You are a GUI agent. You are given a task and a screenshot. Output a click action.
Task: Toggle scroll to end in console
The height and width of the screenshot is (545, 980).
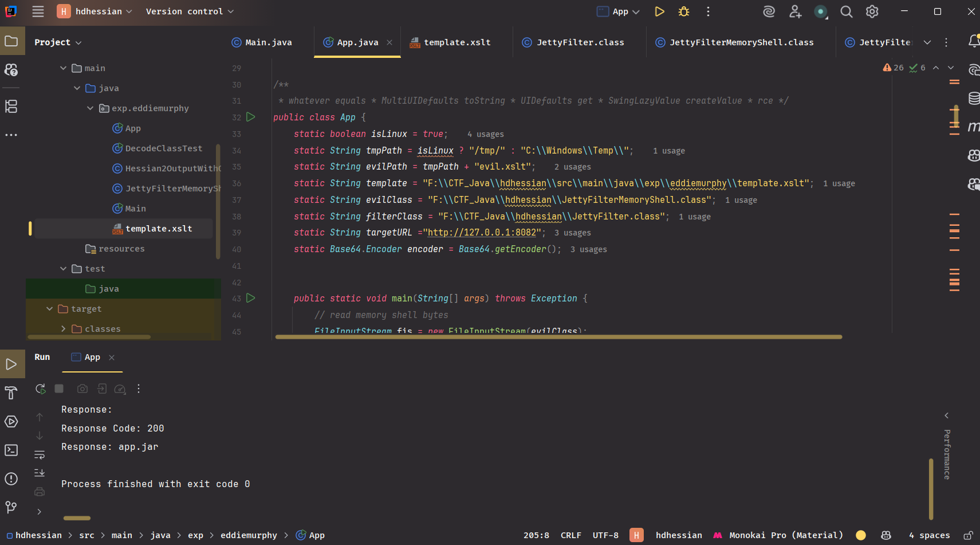pos(40,473)
